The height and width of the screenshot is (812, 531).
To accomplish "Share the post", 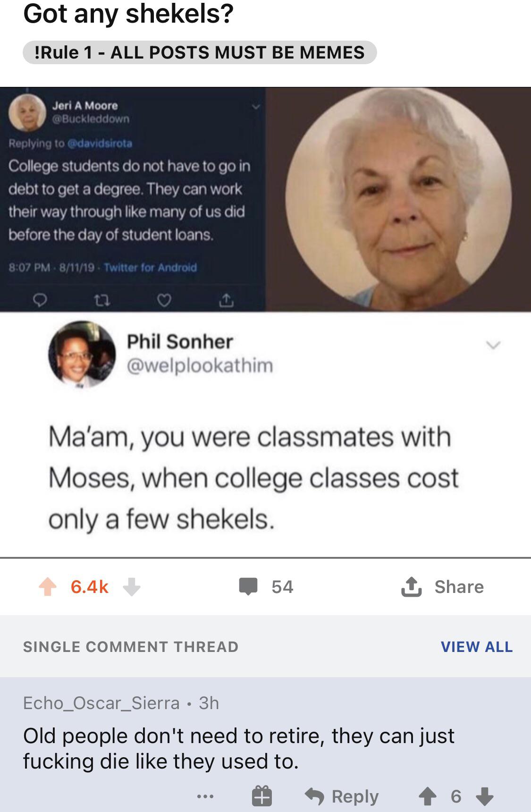I will [x=443, y=587].
